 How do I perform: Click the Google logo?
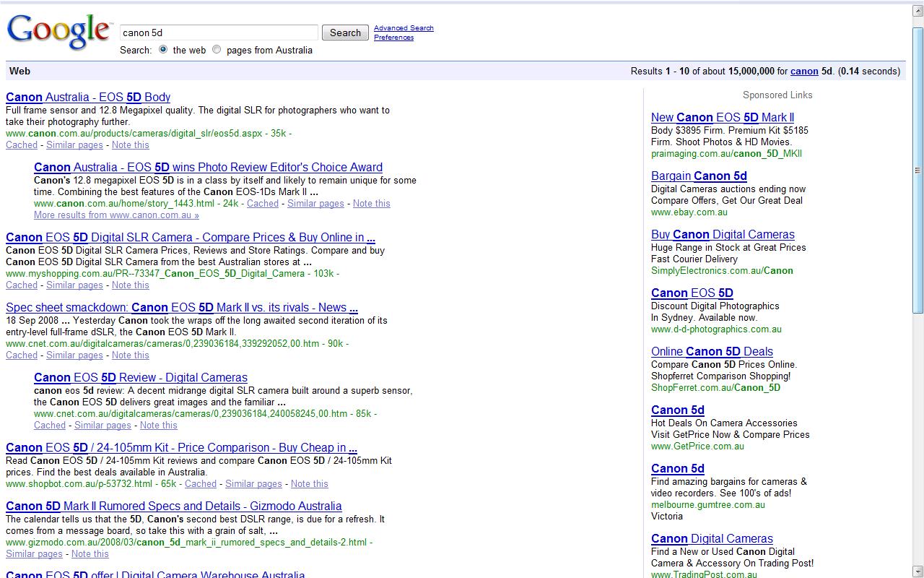click(x=59, y=33)
